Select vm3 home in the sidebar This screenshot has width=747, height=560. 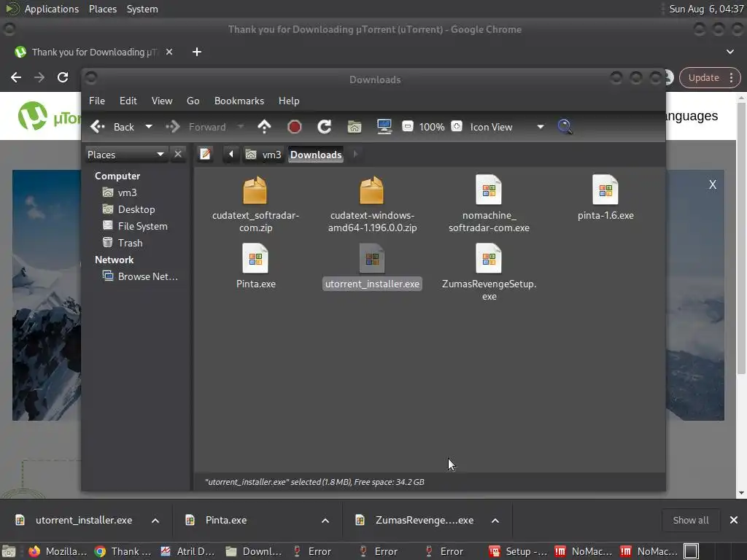(x=120, y=192)
